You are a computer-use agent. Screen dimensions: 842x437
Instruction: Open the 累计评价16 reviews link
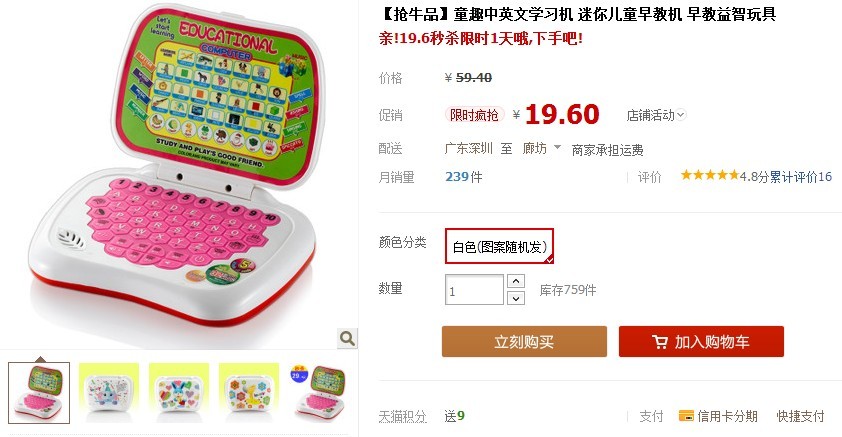point(801,177)
